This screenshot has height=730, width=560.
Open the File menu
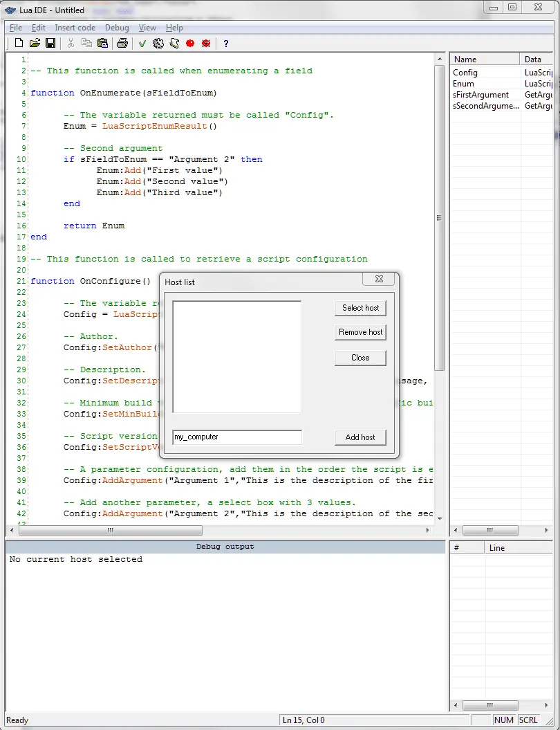(15, 28)
